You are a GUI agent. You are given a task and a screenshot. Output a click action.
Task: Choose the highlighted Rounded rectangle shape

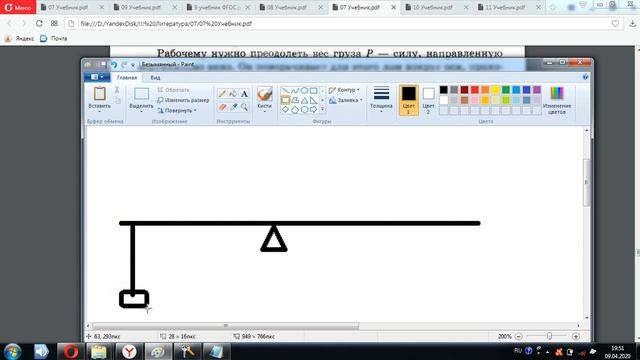(285, 100)
